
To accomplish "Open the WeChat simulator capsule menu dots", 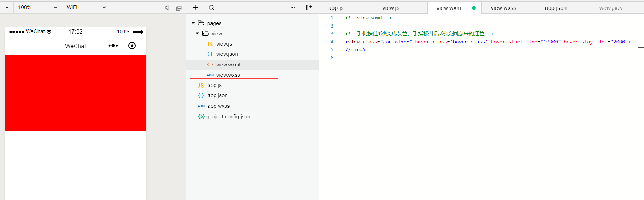I will (x=113, y=46).
